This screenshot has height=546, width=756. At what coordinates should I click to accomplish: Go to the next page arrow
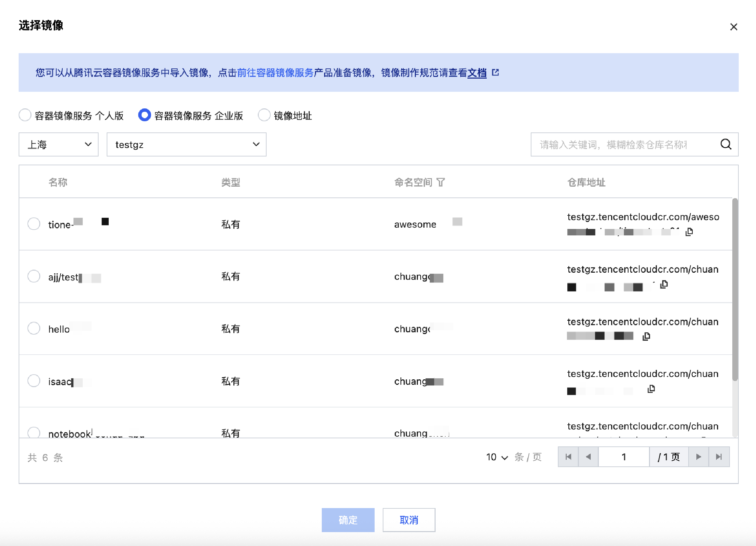pos(698,457)
